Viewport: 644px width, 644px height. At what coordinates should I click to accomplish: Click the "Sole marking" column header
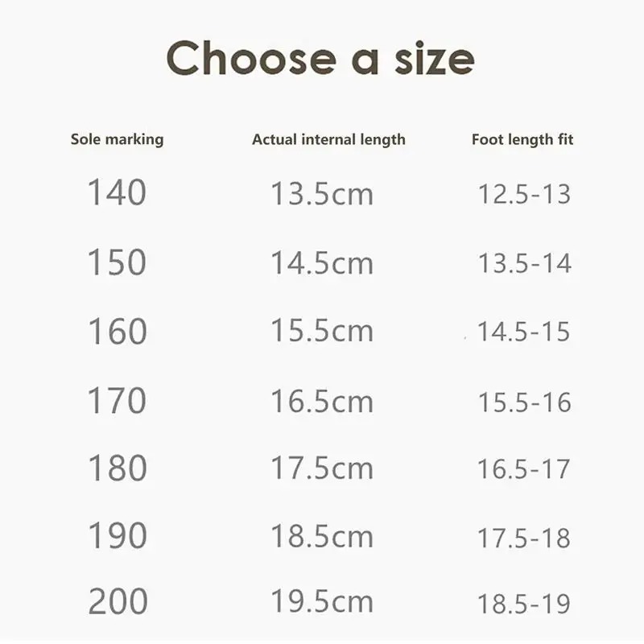117,139
